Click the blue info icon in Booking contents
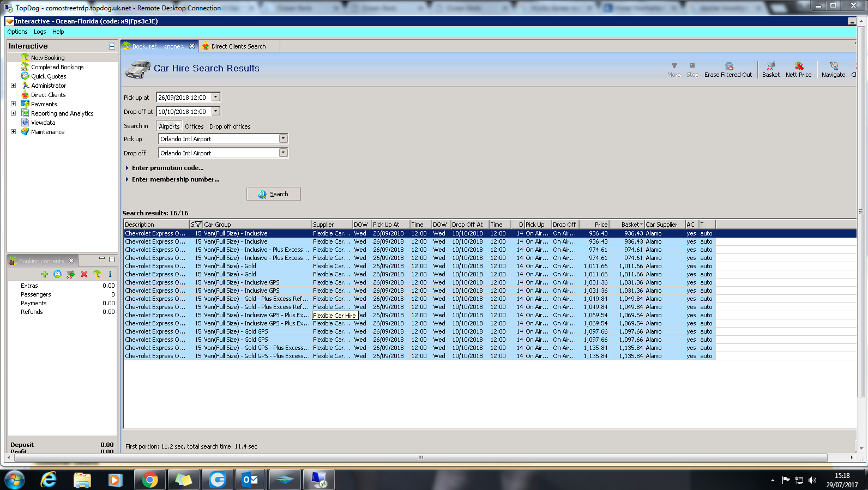Image resolution: width=868 pixels, height=490 pixels. tap(110, 274)
